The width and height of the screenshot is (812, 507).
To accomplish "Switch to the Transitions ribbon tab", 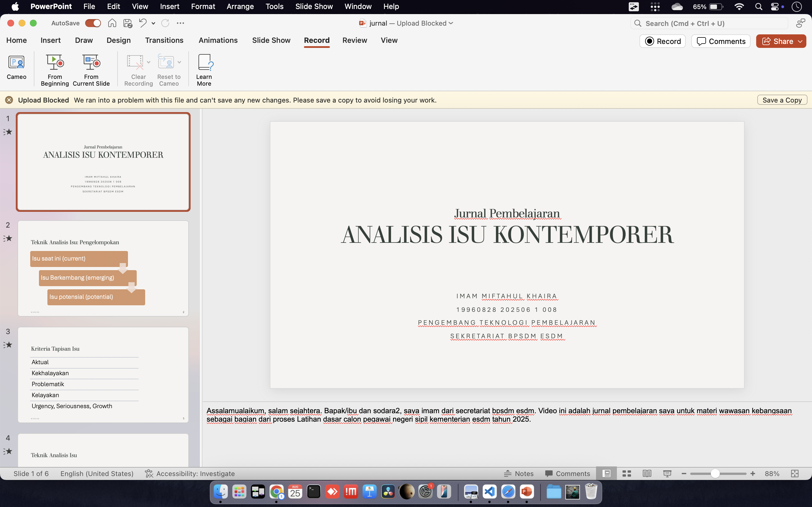I will point(164,40).
